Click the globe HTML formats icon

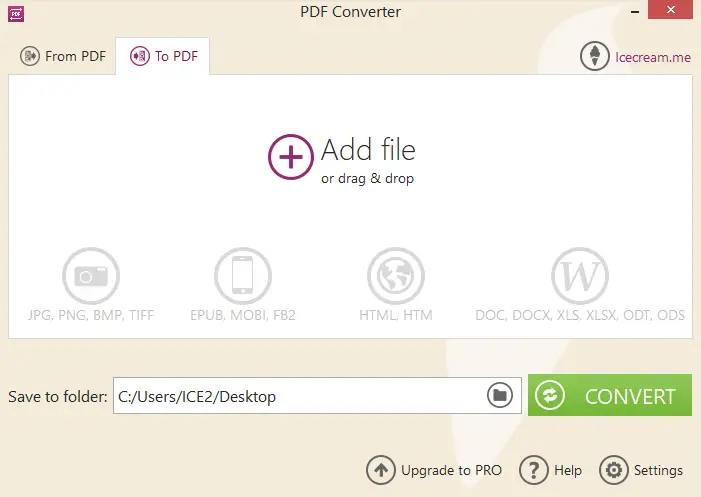pyautogui.click(x=396, y=276)
